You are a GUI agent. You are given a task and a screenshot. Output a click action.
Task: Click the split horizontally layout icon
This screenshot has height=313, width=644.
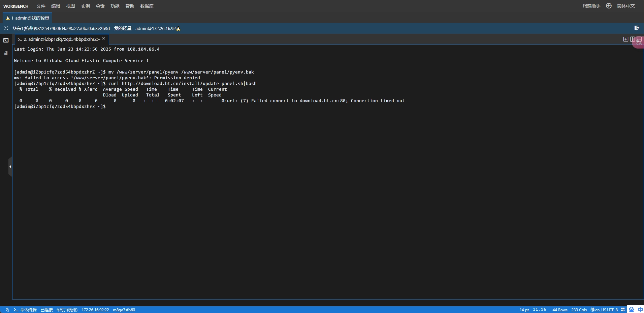[x=639, y=39]
